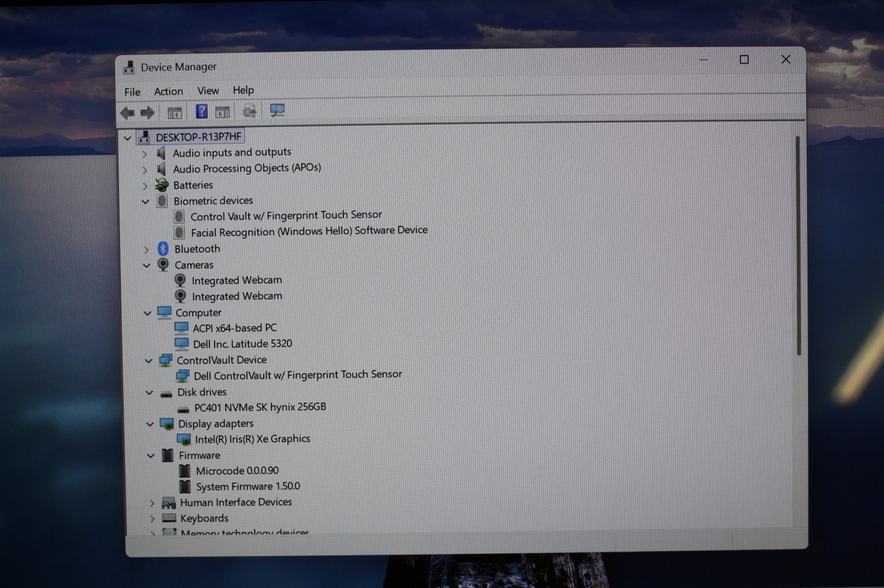Expand the Audio Processing Objects (APOs) node
The height and width of the screenshot is (588, 884).
tap(145, 170)
